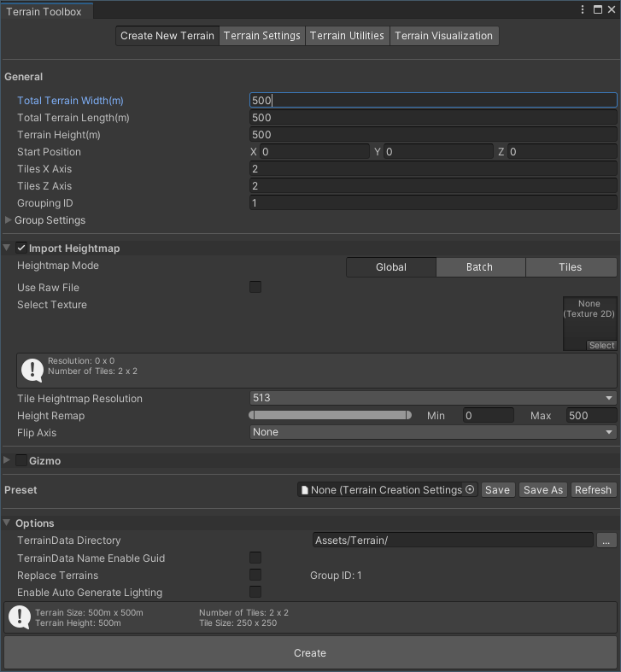Check TerrainData Name Enable Guid
The height and width of the screenshot is (672, 621).
click(255, 558)
